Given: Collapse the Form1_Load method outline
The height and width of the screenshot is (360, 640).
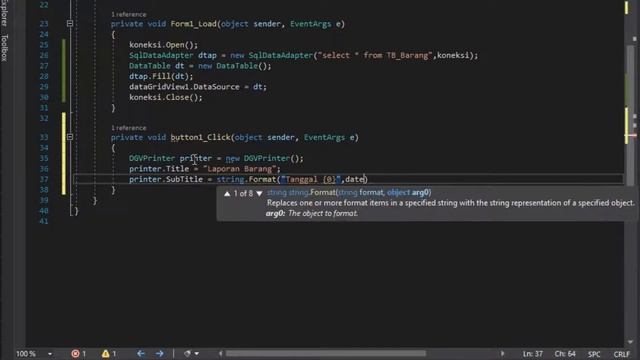Looking at the screenshot, I should pos(70,24).
